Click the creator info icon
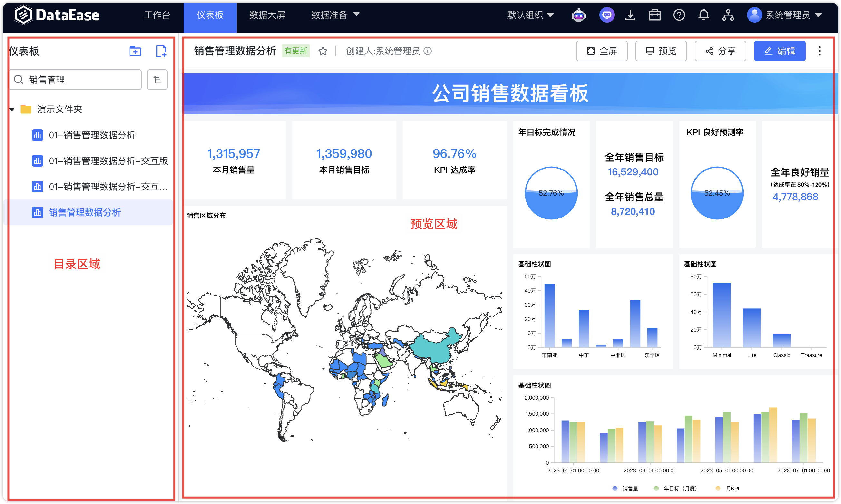The image size is (841, 504). point(428,51)
